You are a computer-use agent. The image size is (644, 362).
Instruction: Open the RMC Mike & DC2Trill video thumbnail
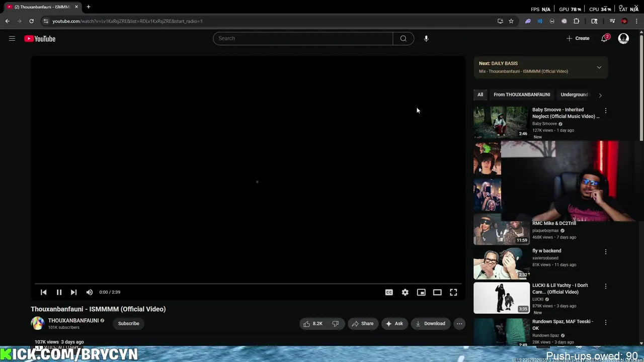coord(501,230)
